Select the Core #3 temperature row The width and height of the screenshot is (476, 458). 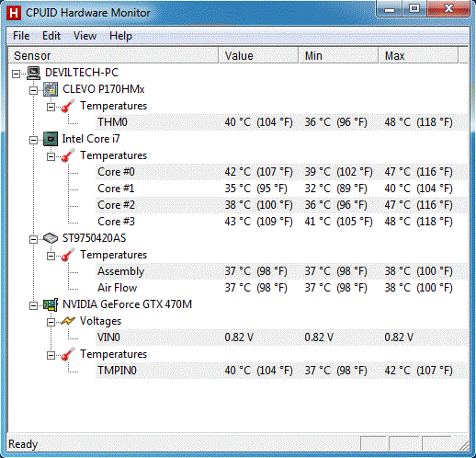tap(282, 222)
